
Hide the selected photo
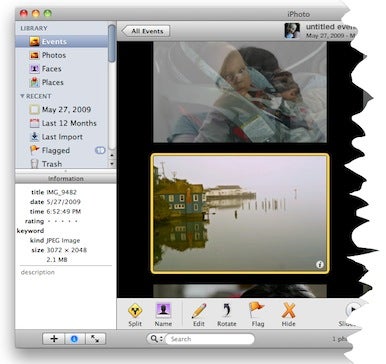(288, 315)
